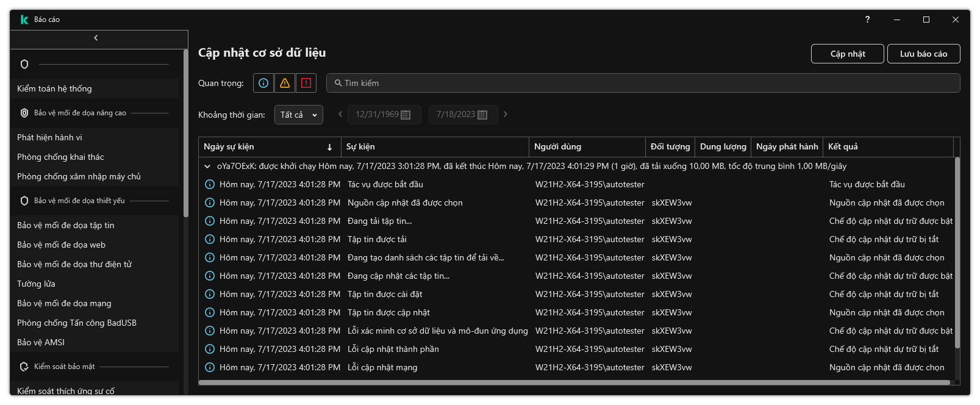Select 'Tường lửa' report in sidebar
The height and width of the screenshot is (405, 980).
[x=36, y=284]
